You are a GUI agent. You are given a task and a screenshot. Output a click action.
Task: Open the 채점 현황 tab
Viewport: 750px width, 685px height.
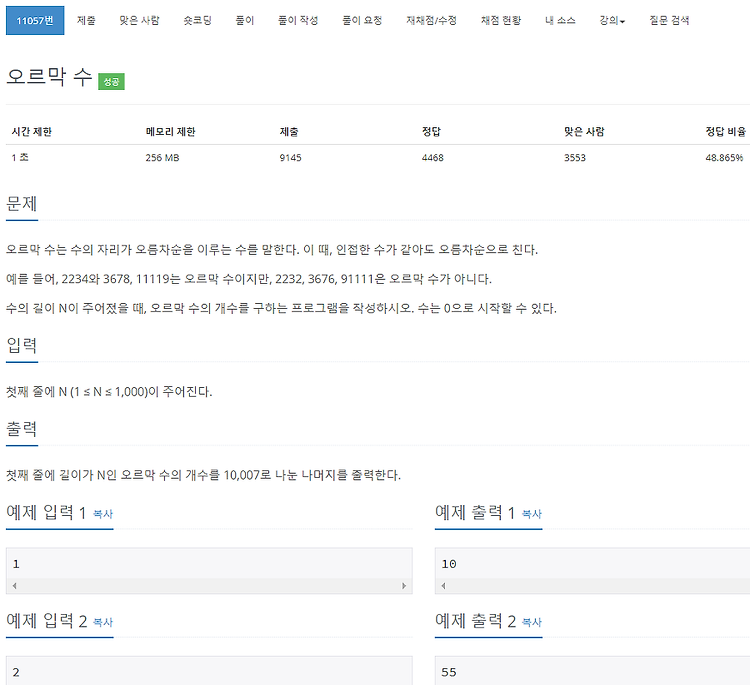coord(501,21)
